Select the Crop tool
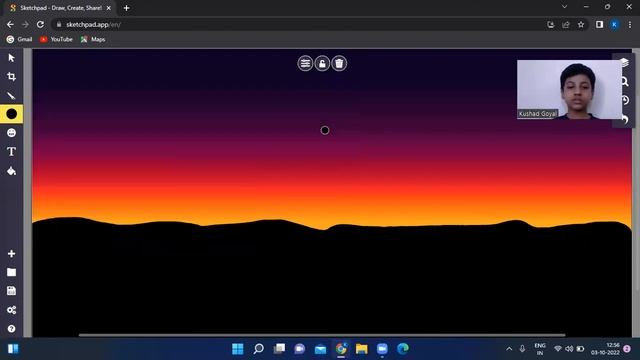The height and width of the screenshot is (360, 640). [11, 77]
